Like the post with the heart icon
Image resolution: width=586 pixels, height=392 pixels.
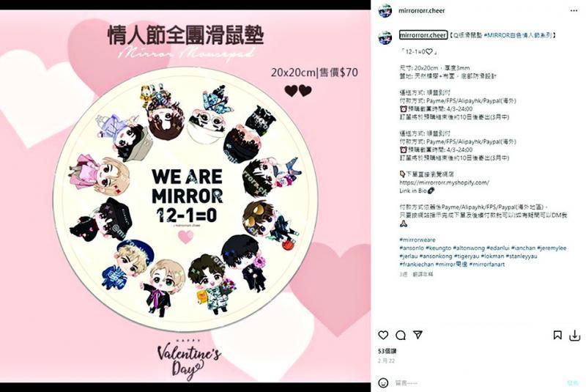click(x=383, y=335)
